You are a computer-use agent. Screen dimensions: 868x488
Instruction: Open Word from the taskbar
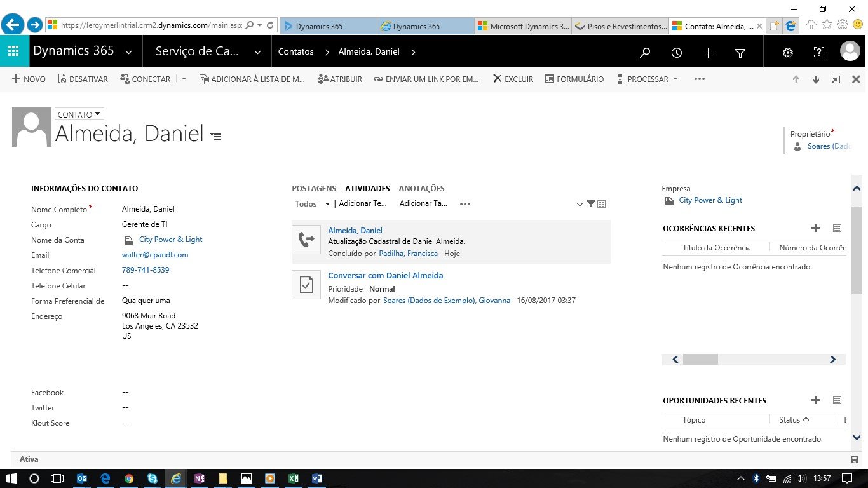317,478
